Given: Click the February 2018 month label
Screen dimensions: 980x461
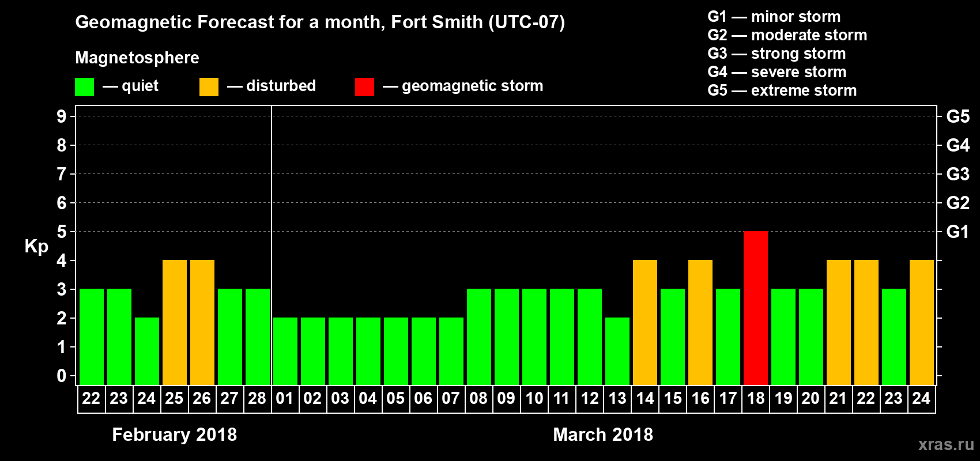Looking at the screenshot, I should (174, 434).
